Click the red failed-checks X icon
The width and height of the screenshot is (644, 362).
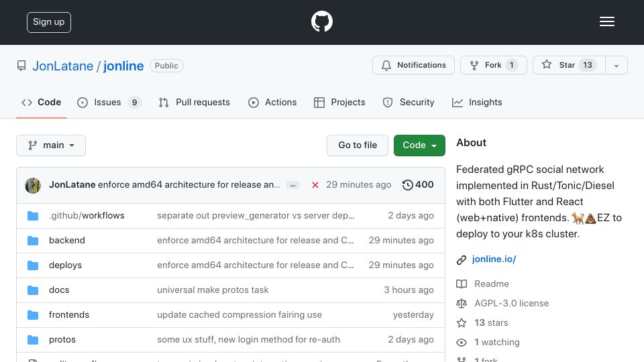tap(315, 185)
